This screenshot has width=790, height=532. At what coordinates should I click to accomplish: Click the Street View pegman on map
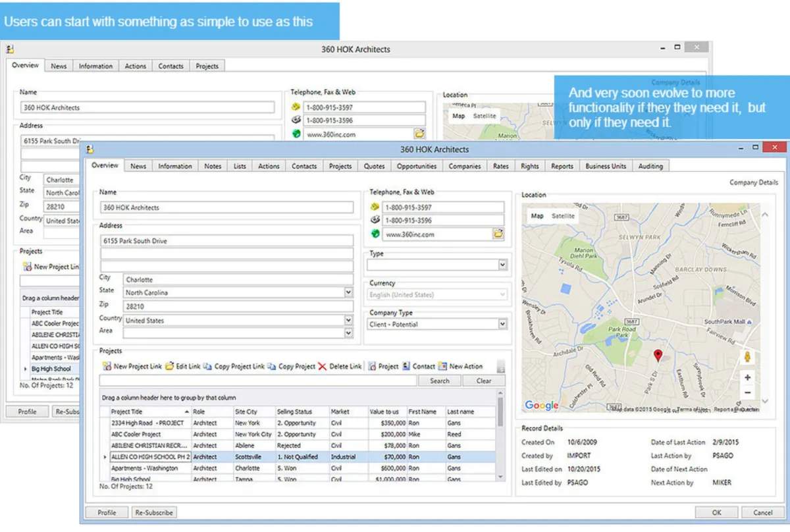[747, 357]
